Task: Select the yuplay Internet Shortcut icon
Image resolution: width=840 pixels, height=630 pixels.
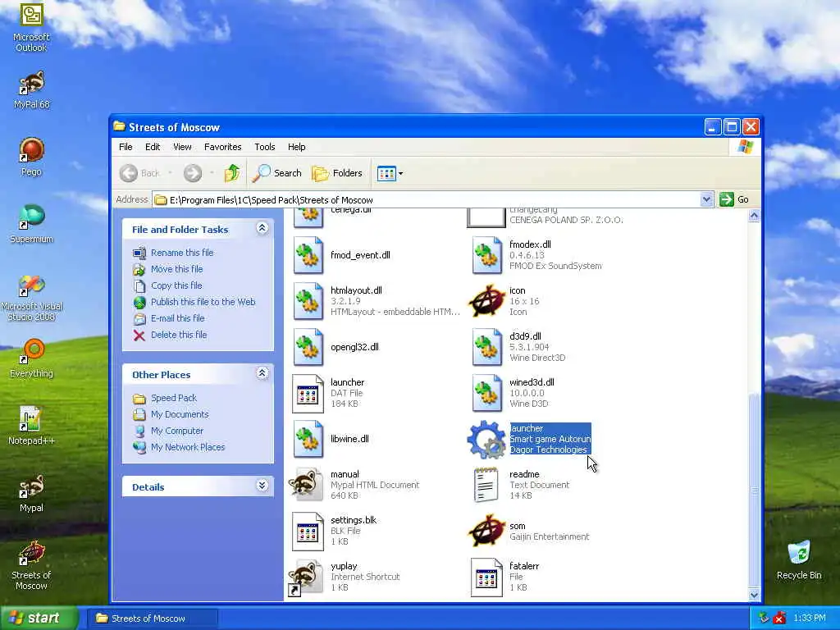Action: 306,577
